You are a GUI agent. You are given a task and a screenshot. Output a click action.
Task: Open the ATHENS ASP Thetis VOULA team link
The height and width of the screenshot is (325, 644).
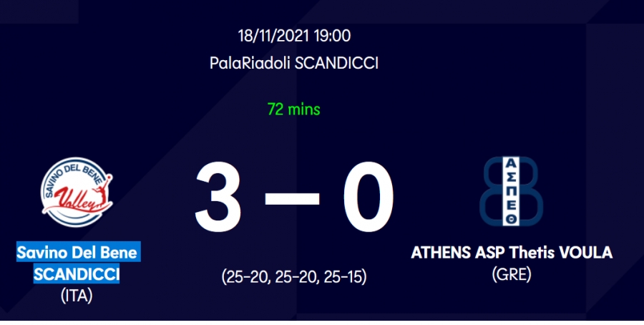pos(511,253)
